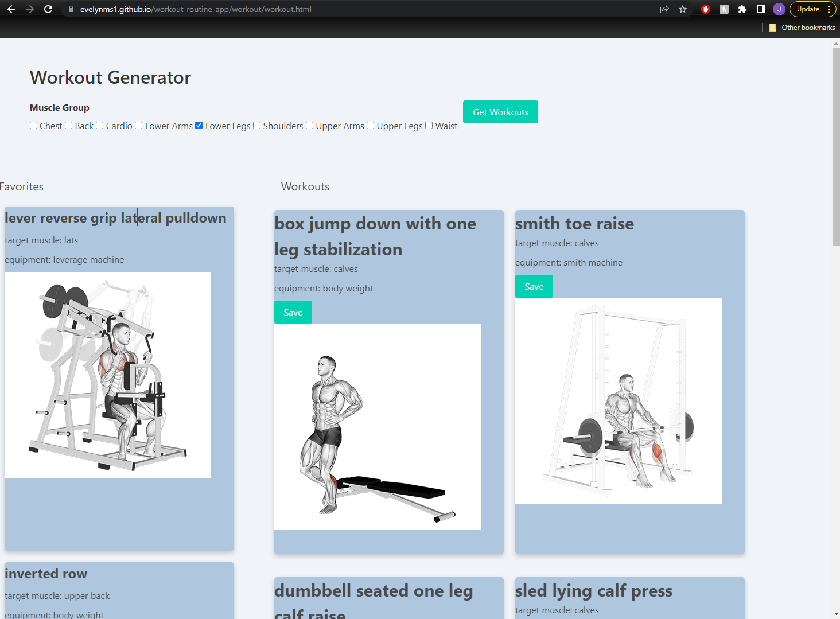Bookmark this page with the star icon
Viewport: 840px width, 619px height.
(683, 9)
